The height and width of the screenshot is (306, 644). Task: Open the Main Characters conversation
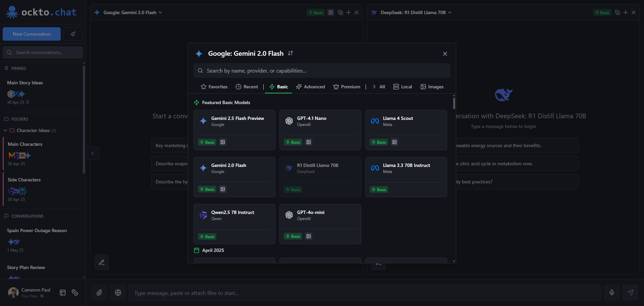pos(42,154)
